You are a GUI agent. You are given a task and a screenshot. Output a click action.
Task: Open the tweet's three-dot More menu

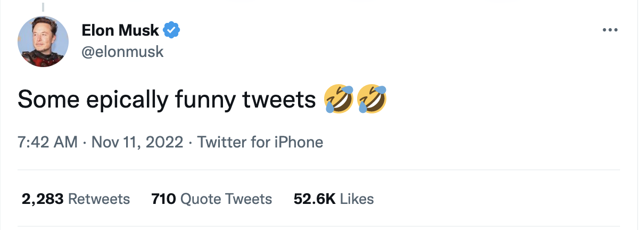609,30
